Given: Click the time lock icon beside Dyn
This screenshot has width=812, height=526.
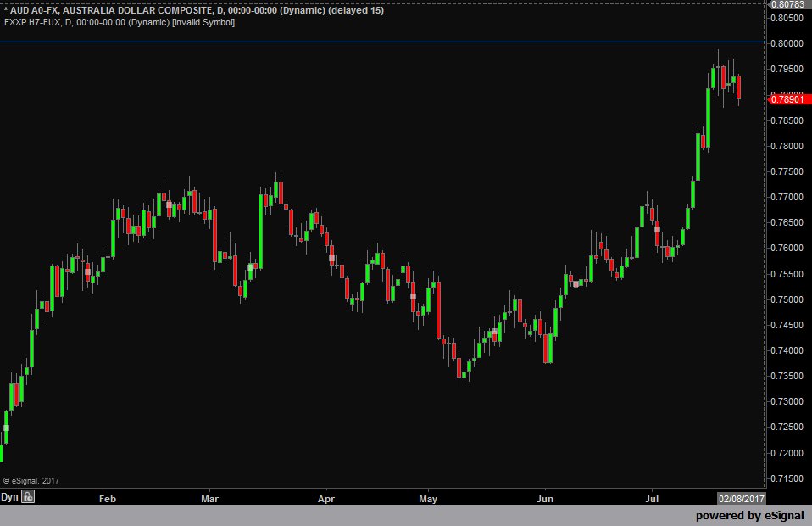Looking at the screenshot, I should tap(28, 496).
